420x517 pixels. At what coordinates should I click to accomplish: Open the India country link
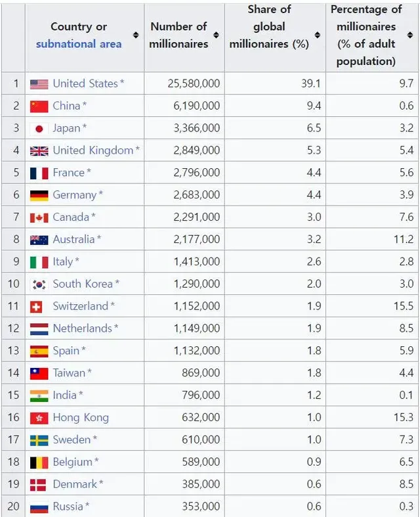coord(64,395)
